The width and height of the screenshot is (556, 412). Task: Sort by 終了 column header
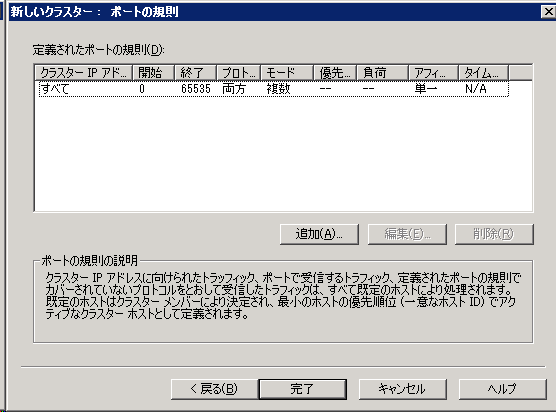pos(195,73)
